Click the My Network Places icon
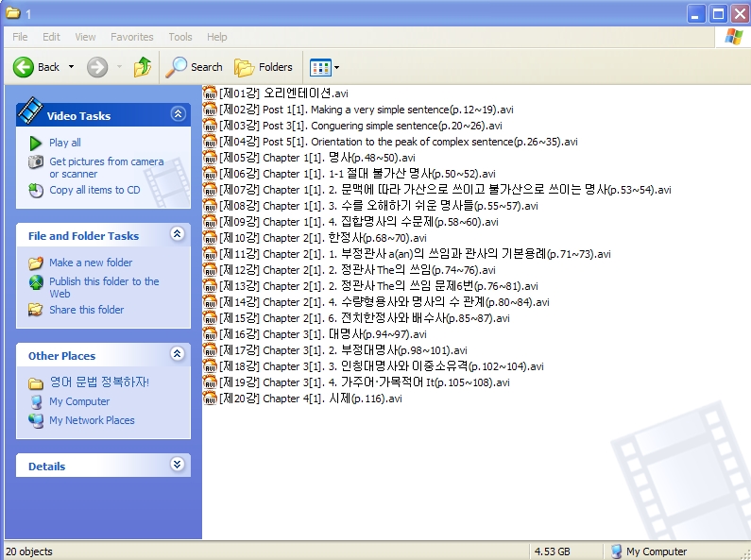The image size is (751, 560). point(36,421)
